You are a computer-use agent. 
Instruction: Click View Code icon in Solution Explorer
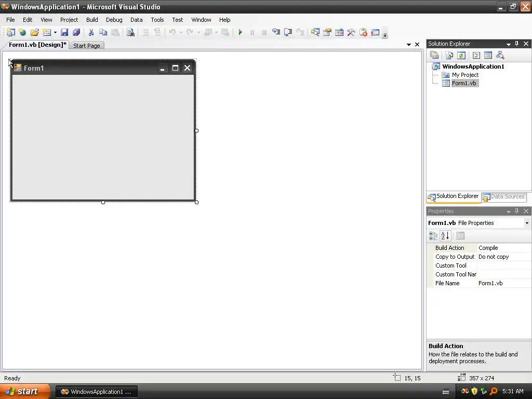point(476,55)
